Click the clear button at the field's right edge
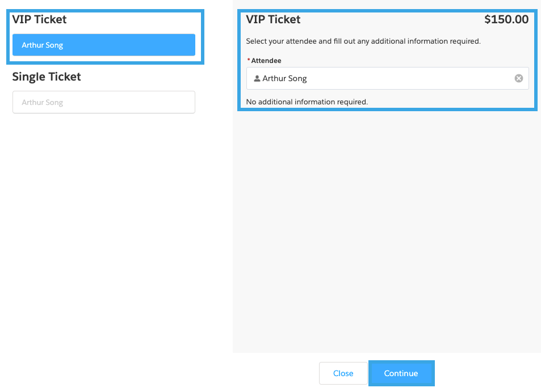 pyautogui.click(x=518, y=78)
